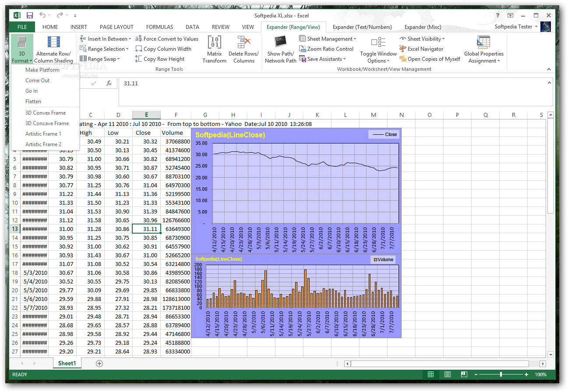Switch to Expander (Misc) tab
The height and width of the screenshot is (392, 568).
(x=423, y=27)
